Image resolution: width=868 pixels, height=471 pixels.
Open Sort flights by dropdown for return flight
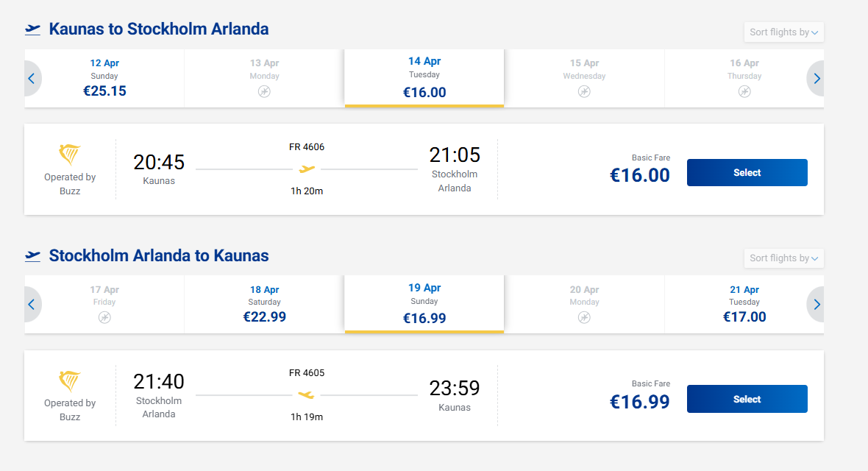click(783, 258)
